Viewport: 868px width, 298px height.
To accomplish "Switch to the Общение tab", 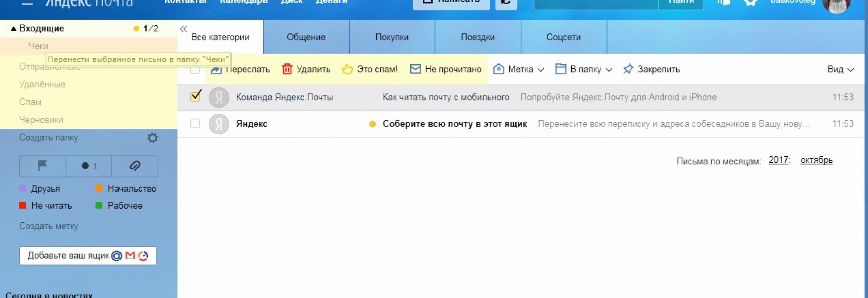I will coord(306,37).
